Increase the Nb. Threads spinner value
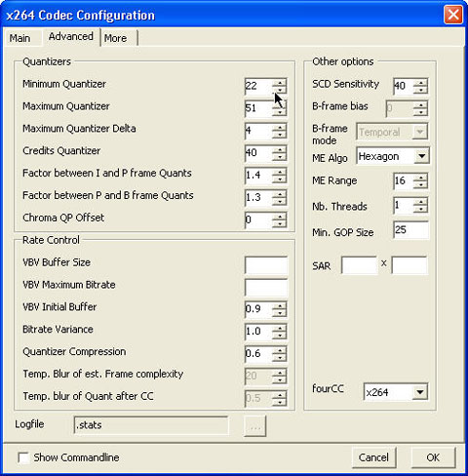Screen dimensions: 468x476 pyautogui.click(x=420, y=202)
